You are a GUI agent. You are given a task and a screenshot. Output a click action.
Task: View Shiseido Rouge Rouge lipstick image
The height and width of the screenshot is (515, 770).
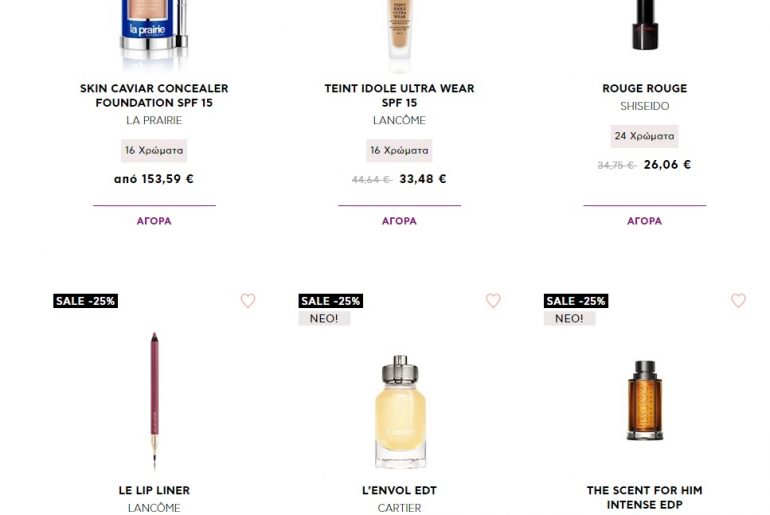pyautogui.click(x=645, y=25)
